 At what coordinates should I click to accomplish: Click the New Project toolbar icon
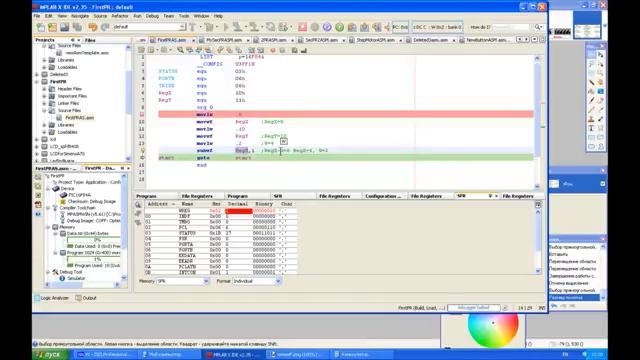pos(53,27)
